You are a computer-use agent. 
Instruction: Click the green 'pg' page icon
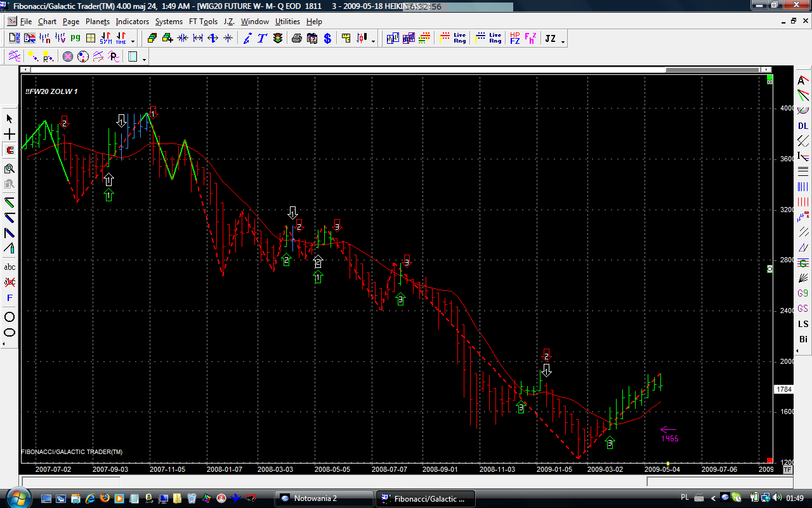[x=75, y=38]
